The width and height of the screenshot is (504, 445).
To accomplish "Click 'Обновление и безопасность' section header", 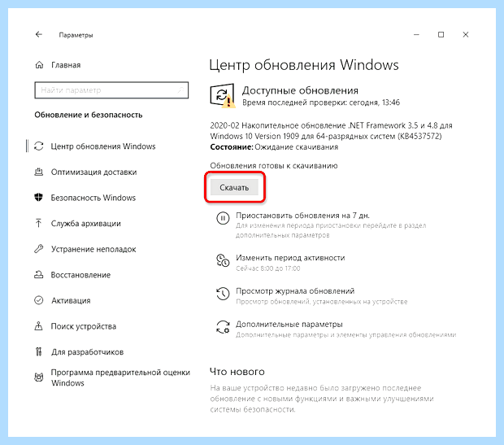I will point(89,115).
